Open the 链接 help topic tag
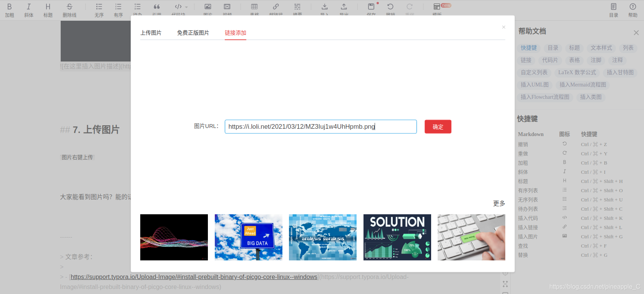This screenshot has width=644, height=294. (x=526, y=60)
